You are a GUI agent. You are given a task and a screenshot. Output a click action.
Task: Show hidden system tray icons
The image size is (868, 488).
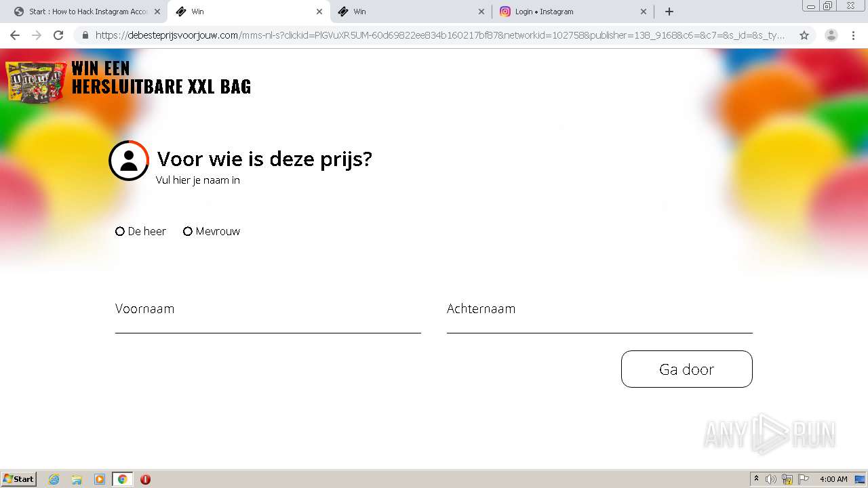click(756, 479)
